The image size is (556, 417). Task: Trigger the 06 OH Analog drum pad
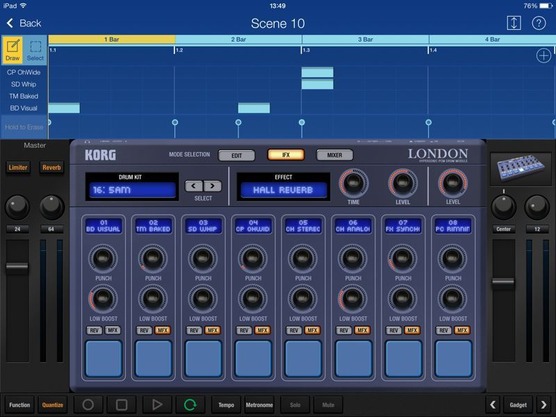pyautogui.click(x=353, y=358)
